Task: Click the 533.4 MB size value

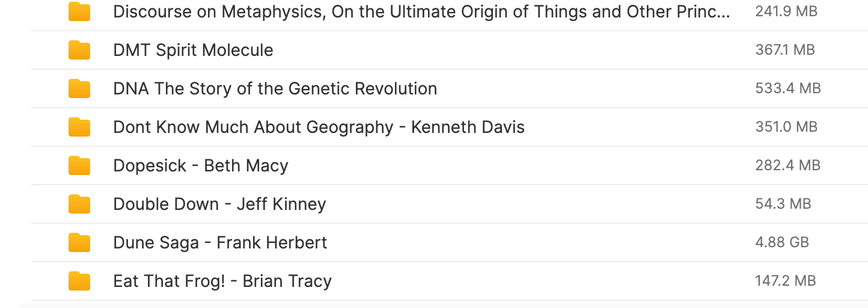Action: coord(788,88)
